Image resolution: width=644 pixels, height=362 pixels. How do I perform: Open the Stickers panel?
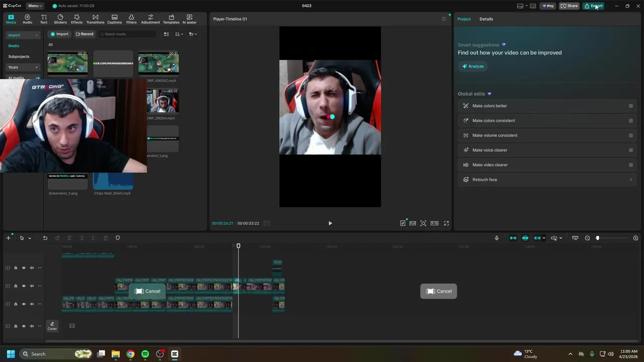60,19
